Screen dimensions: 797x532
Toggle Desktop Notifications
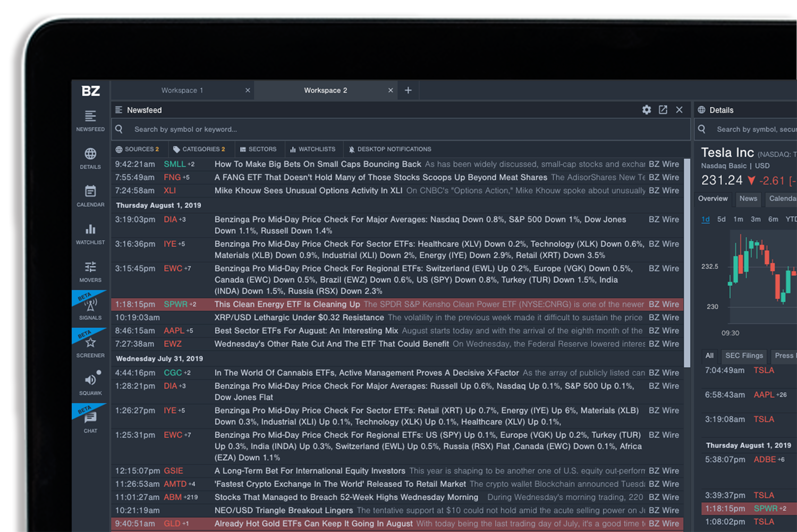pos(389,149)
